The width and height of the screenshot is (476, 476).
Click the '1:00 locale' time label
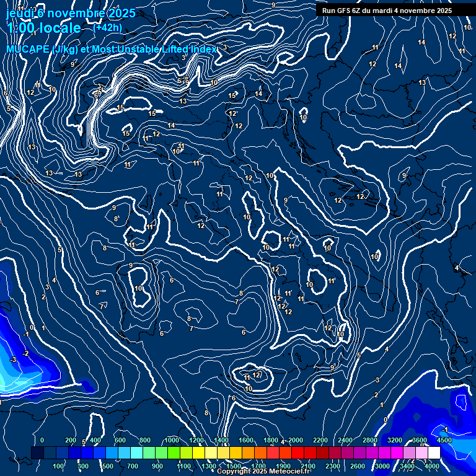[45, 28]
